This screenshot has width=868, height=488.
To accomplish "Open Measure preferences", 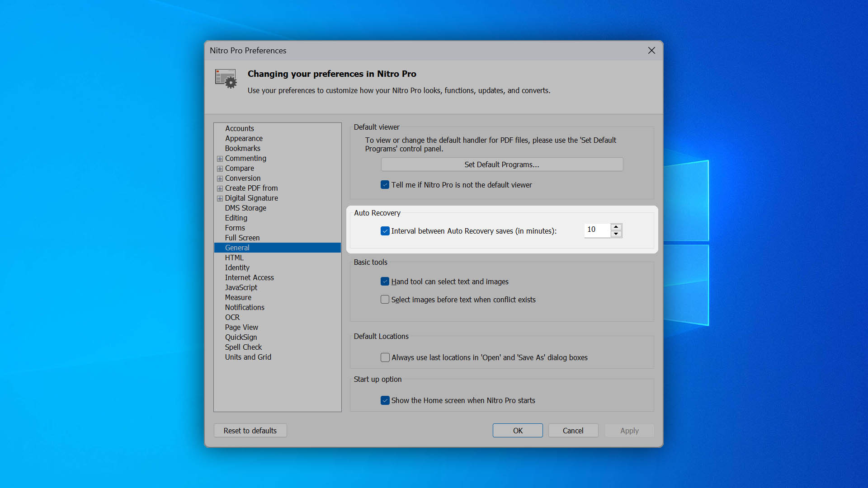I will (x=238, y=297).
